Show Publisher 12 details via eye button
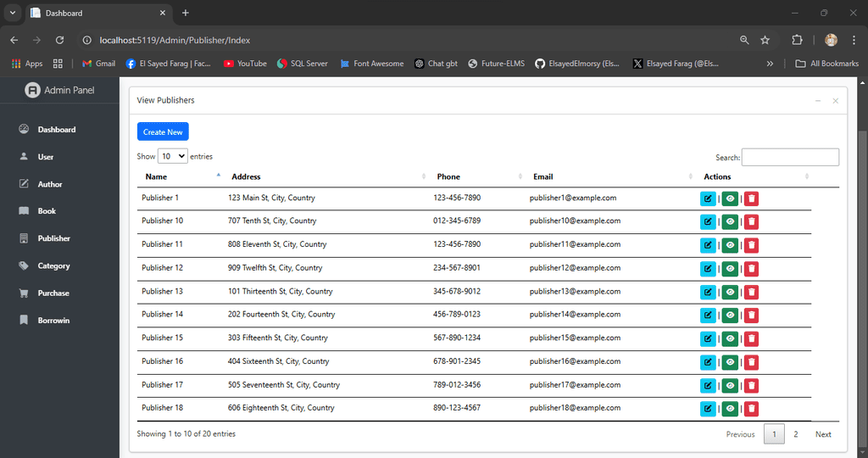The width and height of the screenshot is (868, 458). coord(730,269)
